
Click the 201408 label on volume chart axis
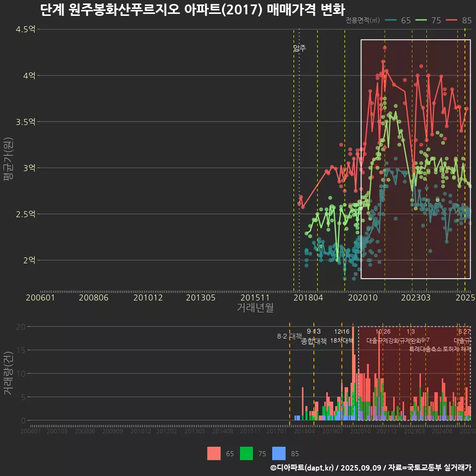[222, 431]
